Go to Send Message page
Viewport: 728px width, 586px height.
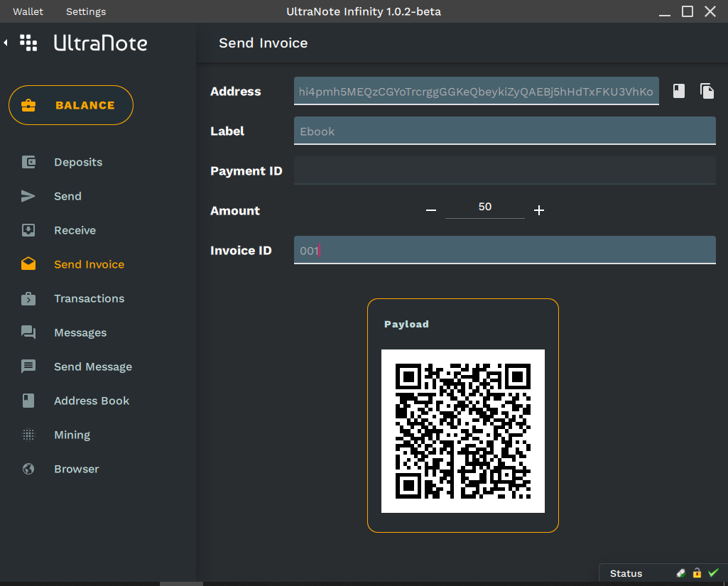point(93,367)
